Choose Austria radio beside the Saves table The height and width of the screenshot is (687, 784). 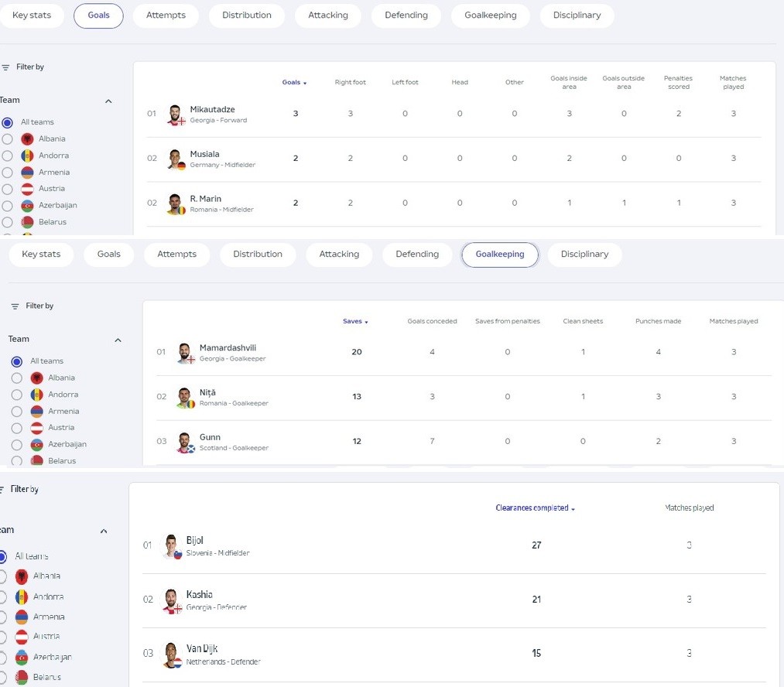tap(17, 428)
